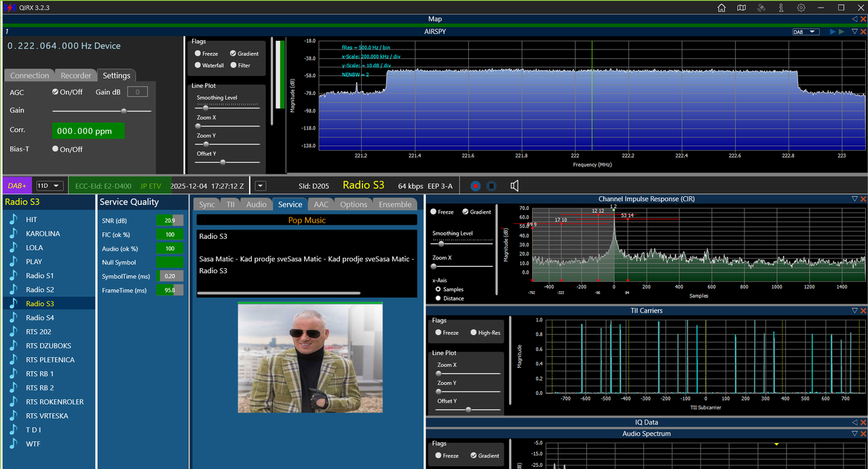Close the Channel Impulse Response panel
This screenshot has height=469, width=868.
click(x=863, y=199)
